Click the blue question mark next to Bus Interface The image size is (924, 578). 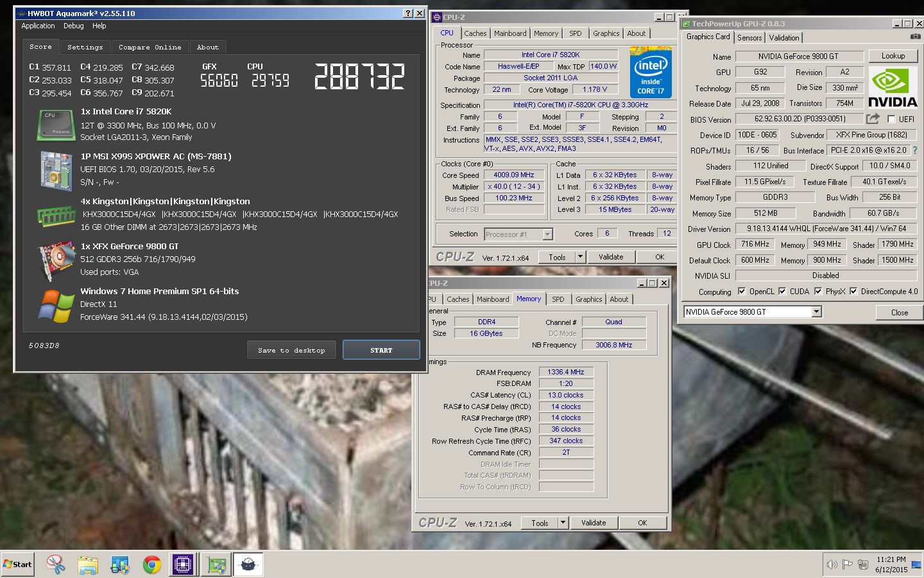click(915, 150)
